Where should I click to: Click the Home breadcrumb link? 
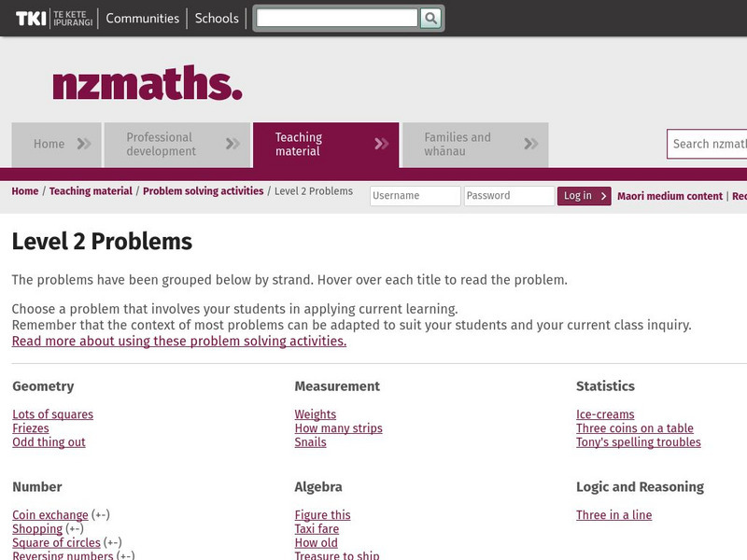25,191
